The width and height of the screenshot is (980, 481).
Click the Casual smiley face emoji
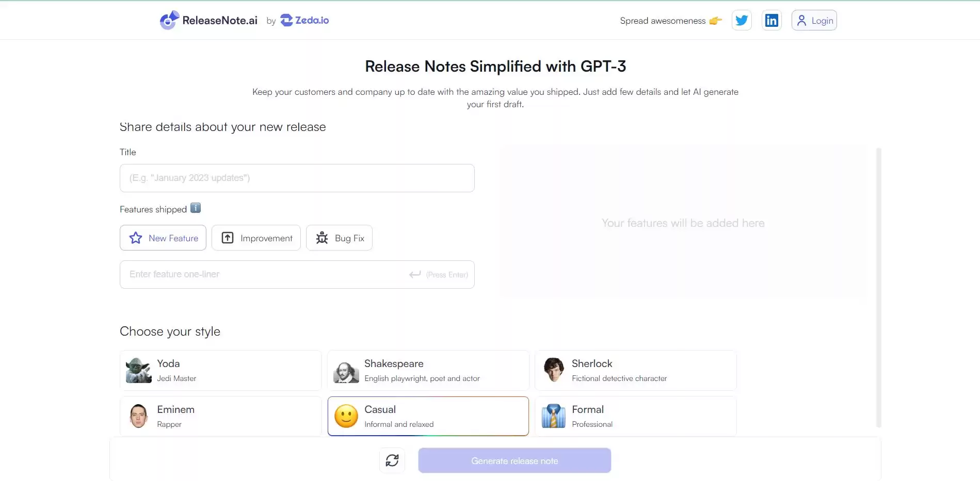(346, 416)
